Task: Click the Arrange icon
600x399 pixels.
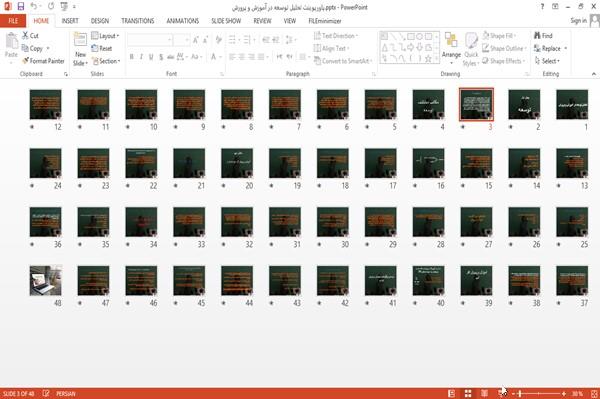Action: click(x=451, y=40)
